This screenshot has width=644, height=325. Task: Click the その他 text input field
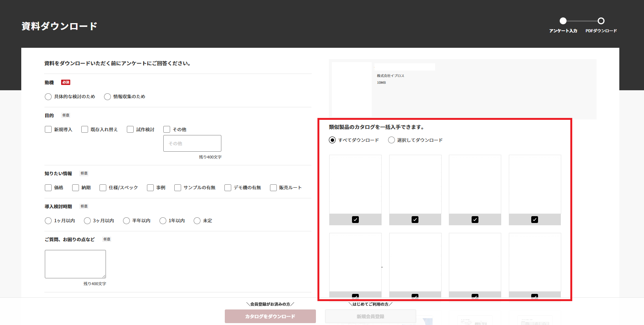coord(192,143)
